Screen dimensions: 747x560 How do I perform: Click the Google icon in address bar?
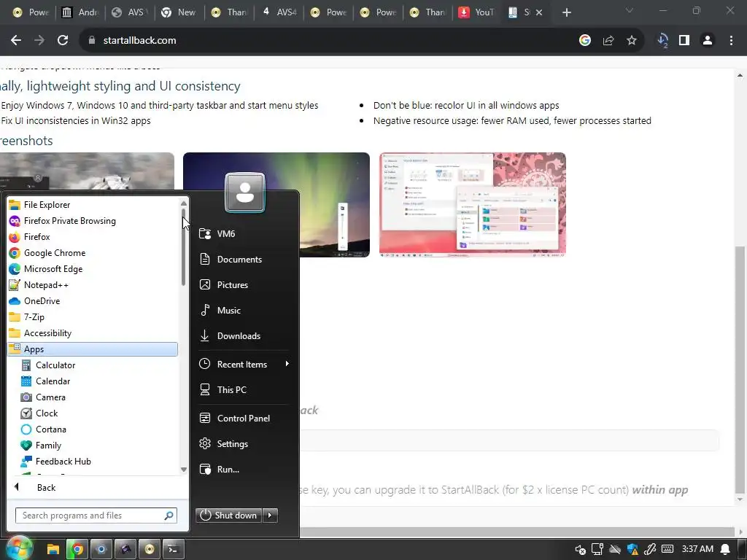pyautogui.click(x=585, y=41)
